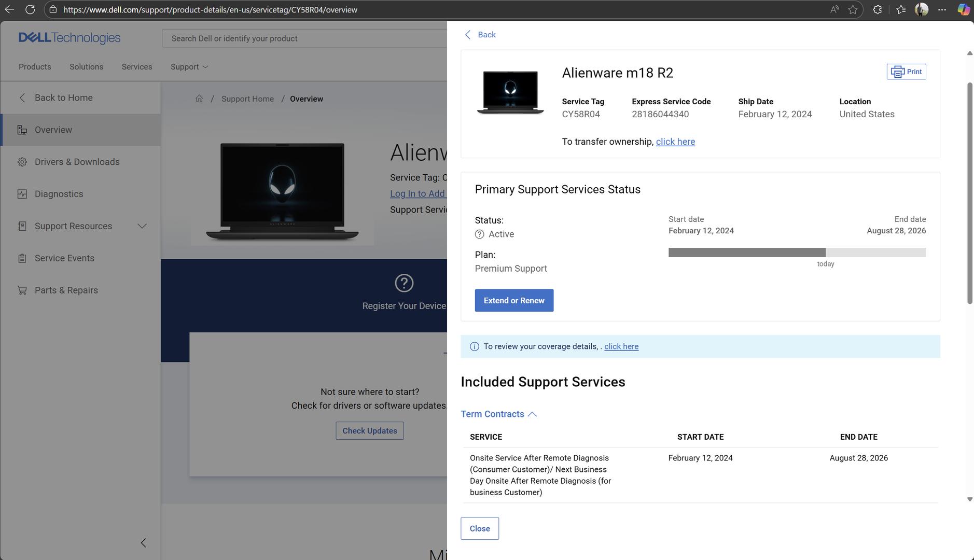Click large Alienware laptop image on overview
Image resolution: width=974 pixels, height=560 pixels.
282,192
